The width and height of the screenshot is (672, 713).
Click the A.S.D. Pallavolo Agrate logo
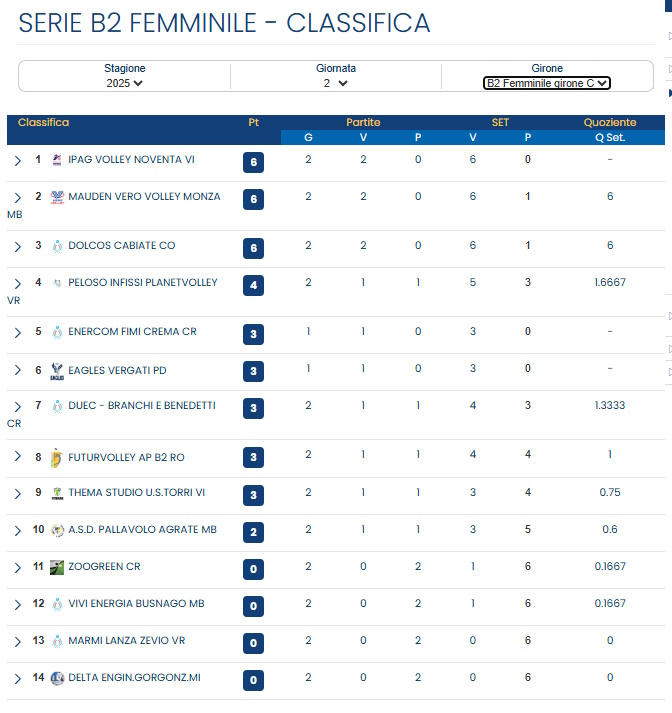pyautogui.click(x=57, y=530)
